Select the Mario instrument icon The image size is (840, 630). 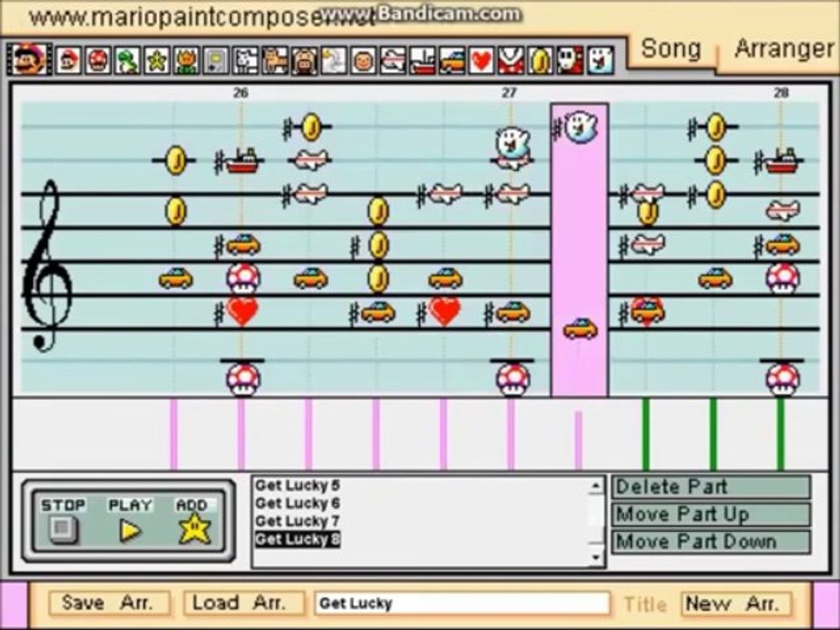click(x=68, y=60)
